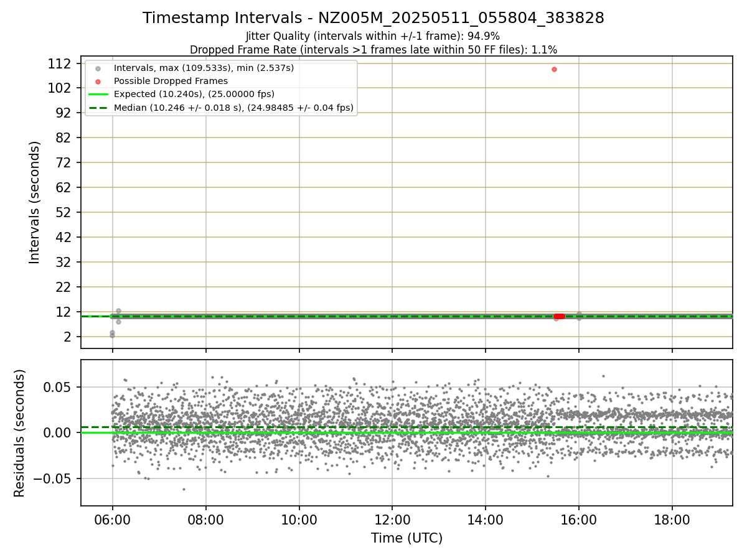Click the dashed green line sample in legend
747x560 pixels.
tap(98, 108)
